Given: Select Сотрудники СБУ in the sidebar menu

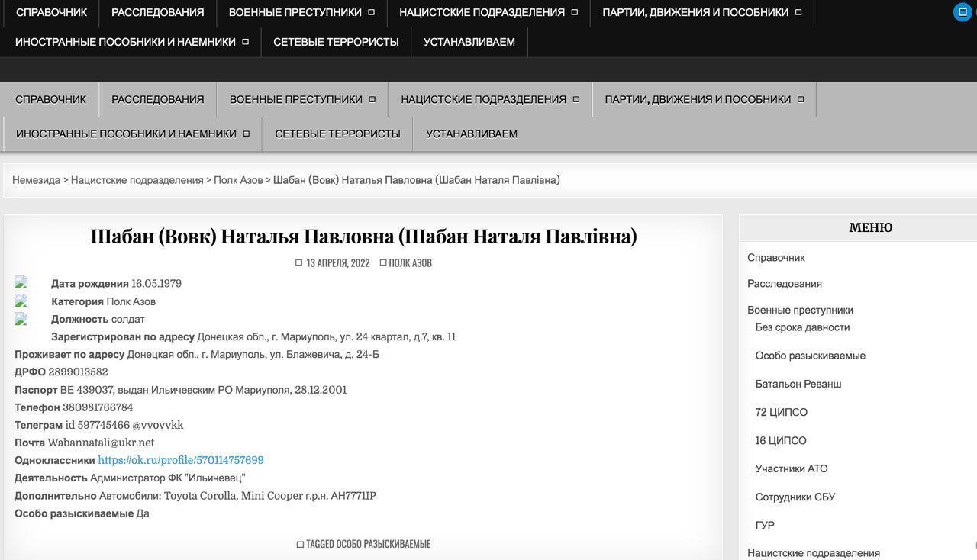Looking at the screenshot, I should point(795,497).
